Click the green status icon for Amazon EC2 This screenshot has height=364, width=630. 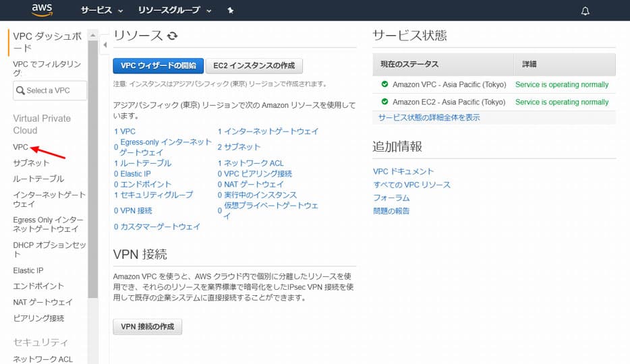pos(384,102)
